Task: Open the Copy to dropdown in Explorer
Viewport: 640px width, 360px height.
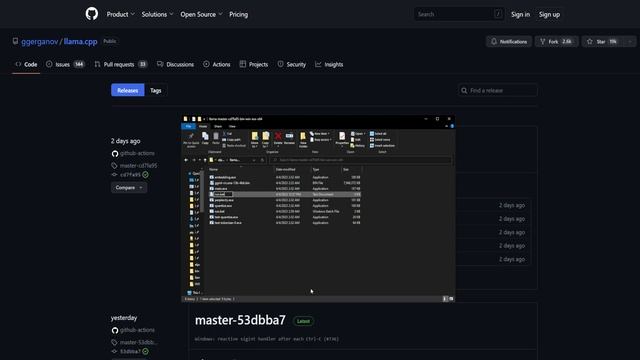Action: click(265, 140)
